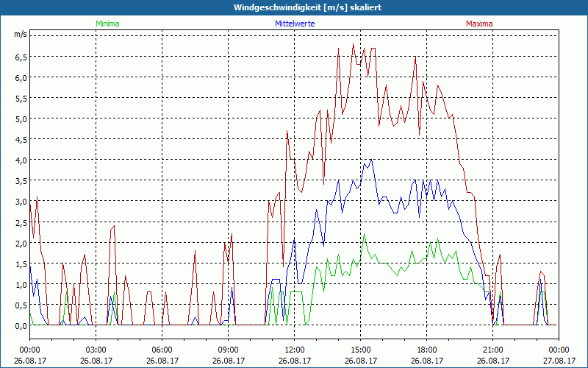The image size is (588, 368).
Task: Click the y-axis value '5,0'
Action: [x=21, y=119]
